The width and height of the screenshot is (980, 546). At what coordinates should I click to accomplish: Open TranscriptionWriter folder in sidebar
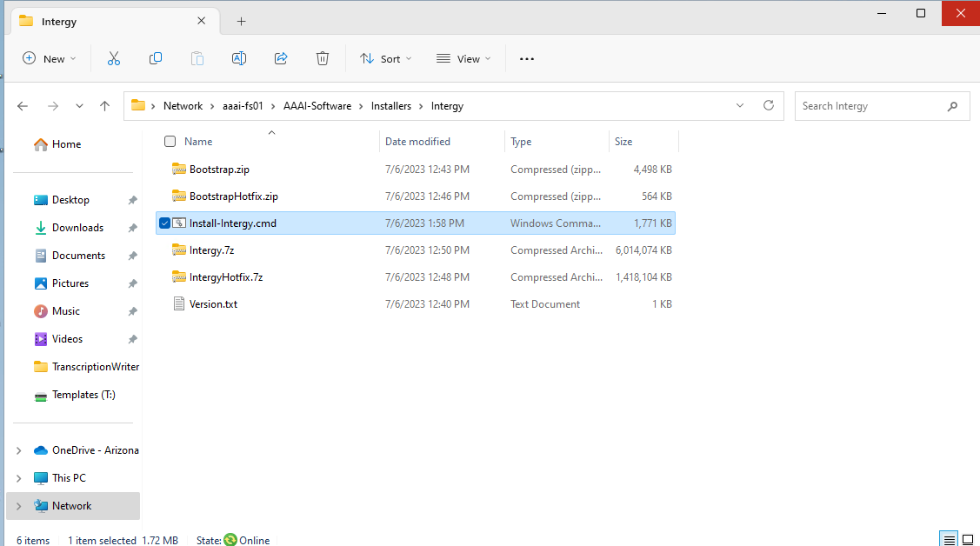[x=95, y=367]
